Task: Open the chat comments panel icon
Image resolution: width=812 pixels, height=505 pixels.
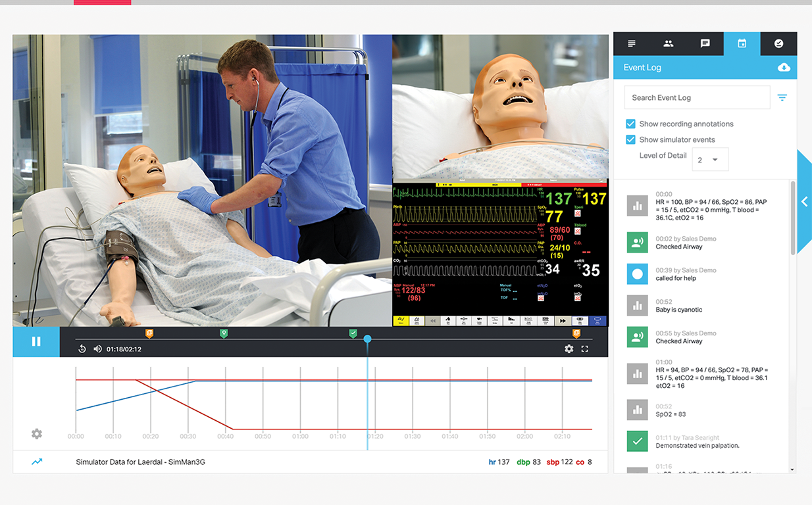Action: 705,43
